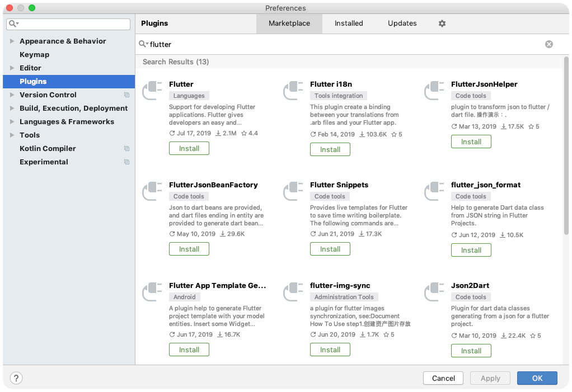Click project-level icon beside Experimental
The width and height of the screenshot is (572, 392).
pyautogui.click(x=126, y=162)
